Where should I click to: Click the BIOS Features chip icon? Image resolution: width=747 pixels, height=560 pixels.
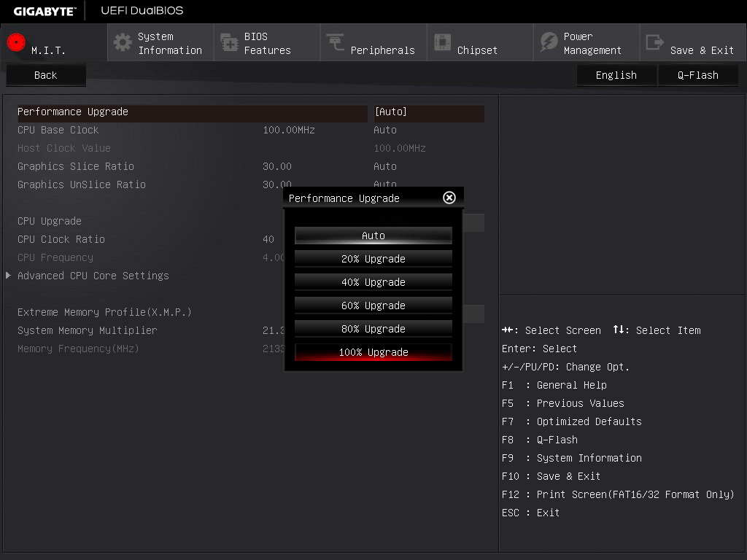coord(229,42)
